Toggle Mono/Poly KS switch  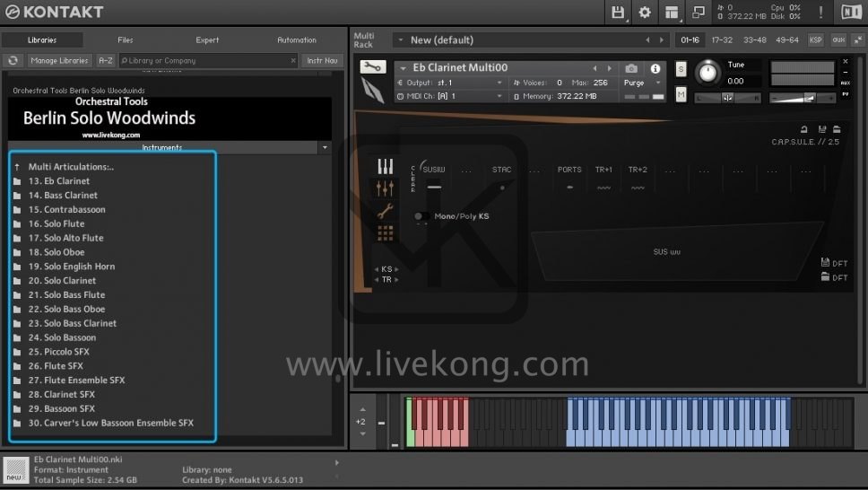click(x=421, y=216)
